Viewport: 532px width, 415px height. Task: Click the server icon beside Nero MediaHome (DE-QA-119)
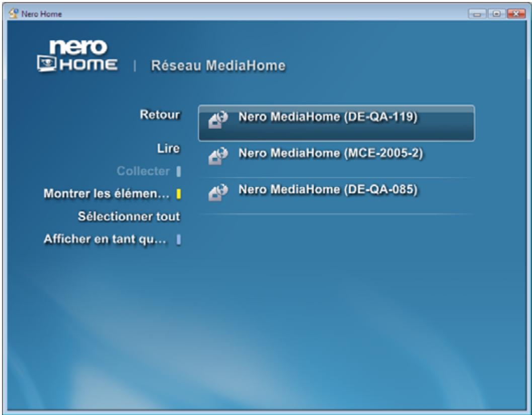(x=218, y=119)
